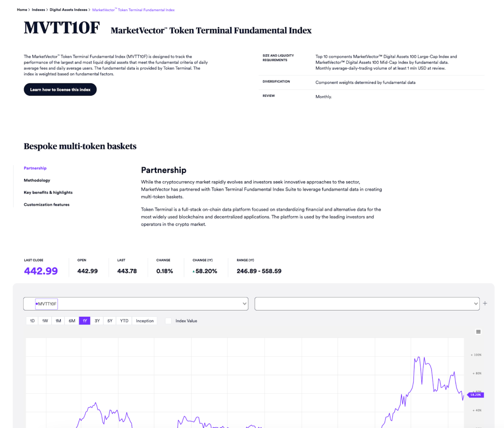Open the empty comparison index dropdown
This screenshot has width=504, height=428.
tap(367, 304)
